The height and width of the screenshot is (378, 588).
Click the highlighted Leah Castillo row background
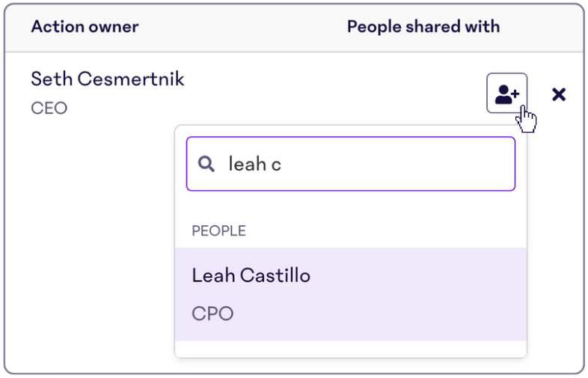pyautogui.click(x=412, y=294)
